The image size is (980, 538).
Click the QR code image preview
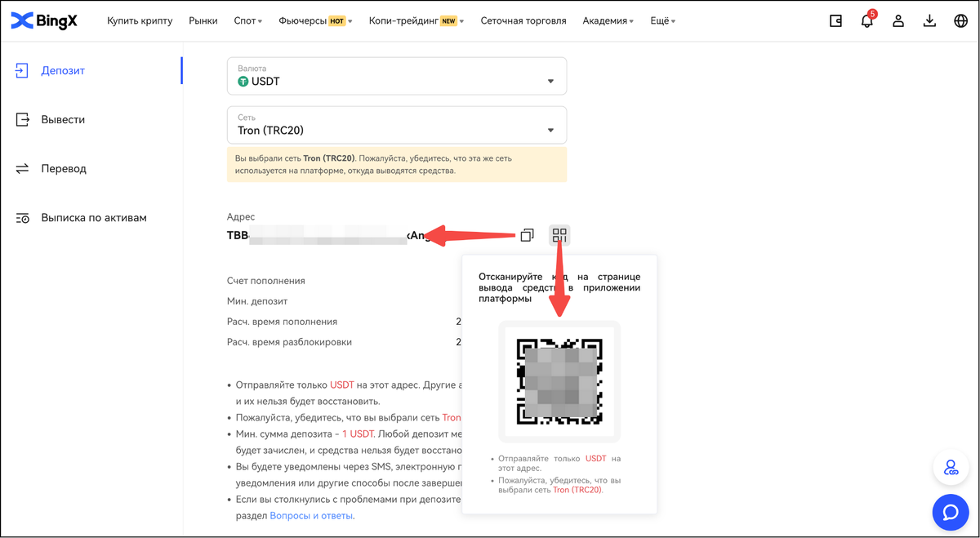559,380
